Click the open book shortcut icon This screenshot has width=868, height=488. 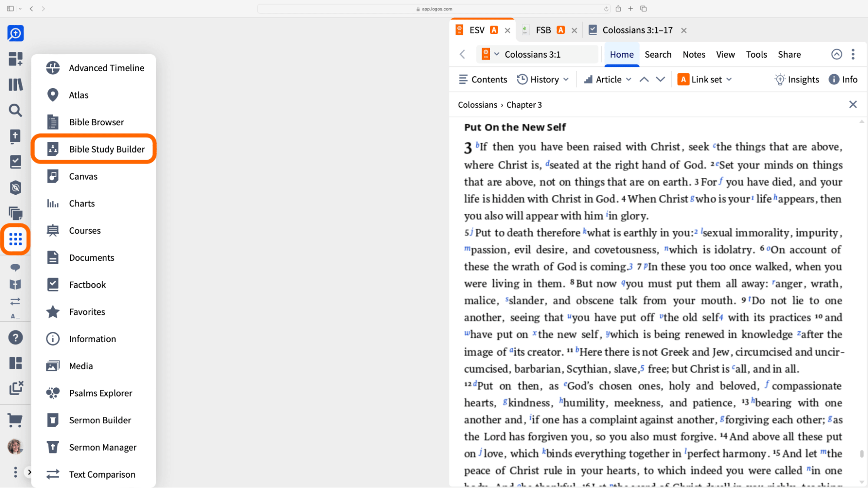[15, 284]
